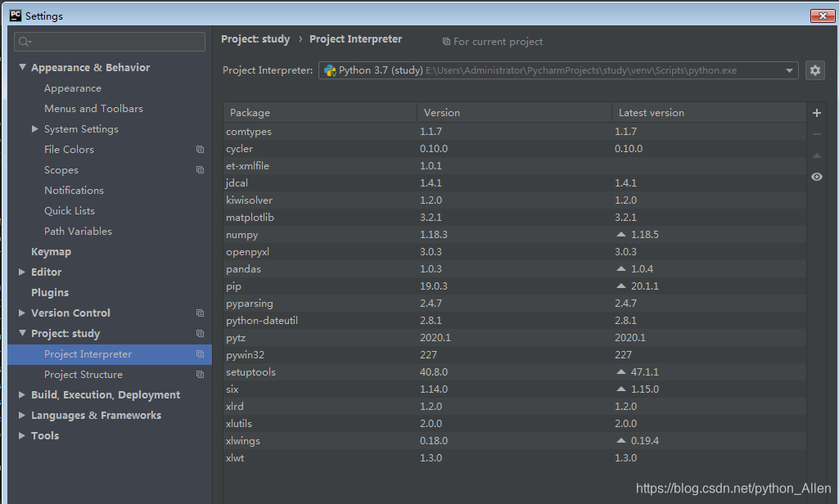Viewport: 839px width, 504px height.
Task: Click the copy icon beside Project Interpreter
Action: click(200, 353)
